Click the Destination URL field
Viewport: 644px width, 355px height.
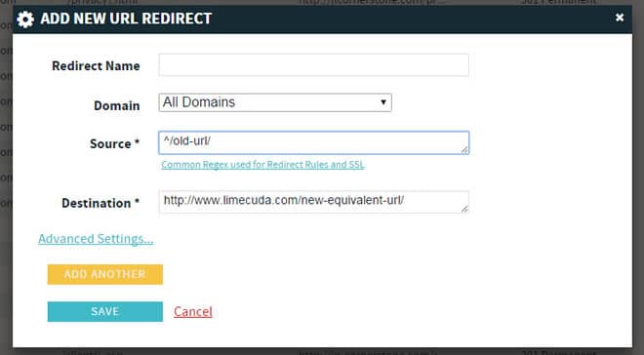pyautogui.click(x=314, y=202)
